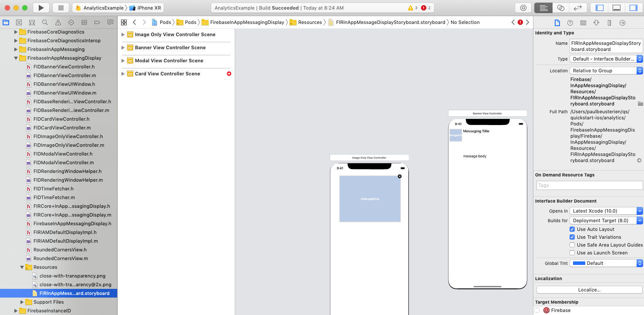Go back in editor history
644x315 pixels.
tap(135, 22)
